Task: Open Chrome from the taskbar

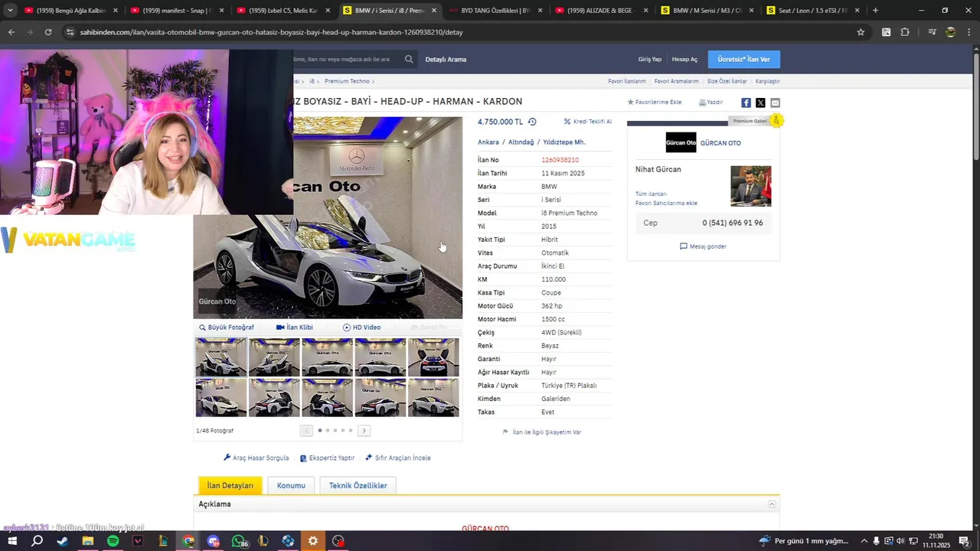Action: pos(188,541)
